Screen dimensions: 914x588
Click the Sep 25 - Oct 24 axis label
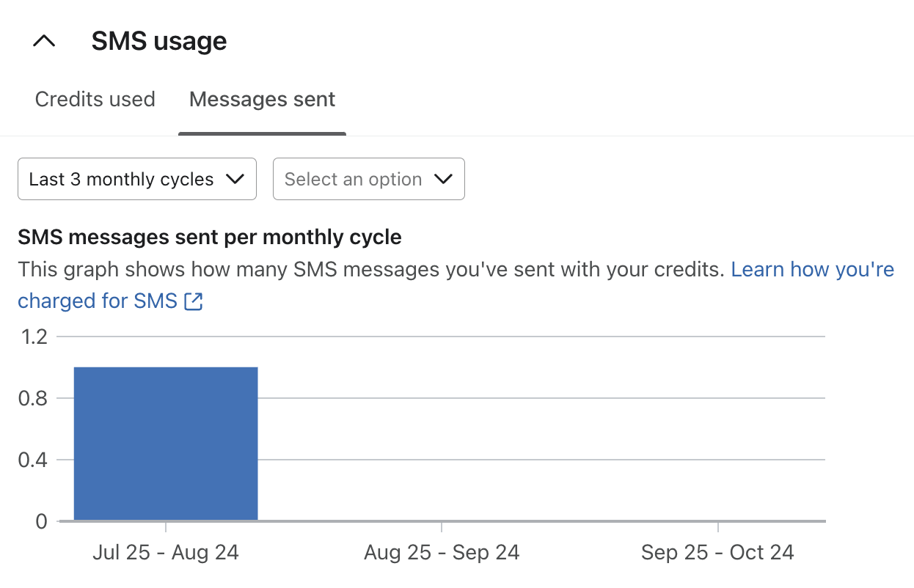(x=717, y=551)
